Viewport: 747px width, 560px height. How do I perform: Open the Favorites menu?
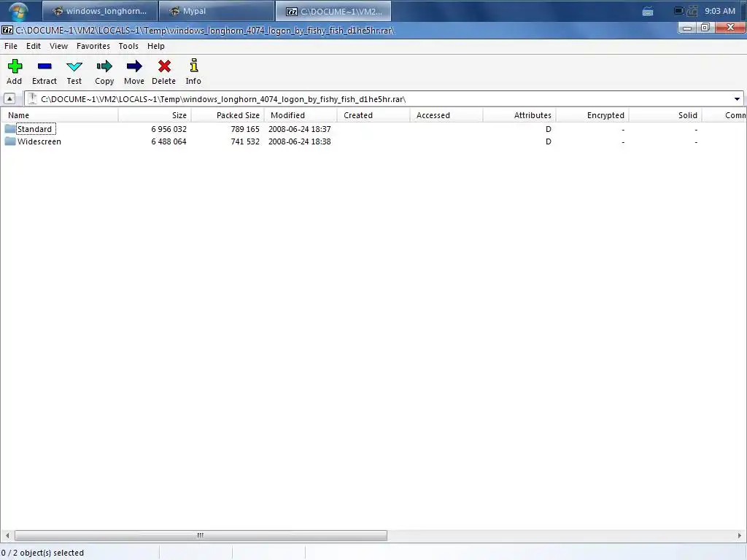pos(93,46)
